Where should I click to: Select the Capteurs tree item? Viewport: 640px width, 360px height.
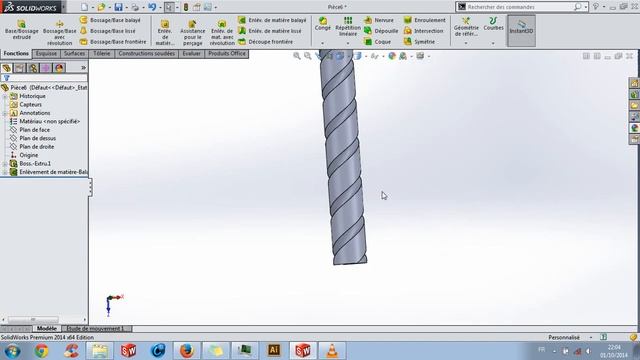[x=30, y=105]
